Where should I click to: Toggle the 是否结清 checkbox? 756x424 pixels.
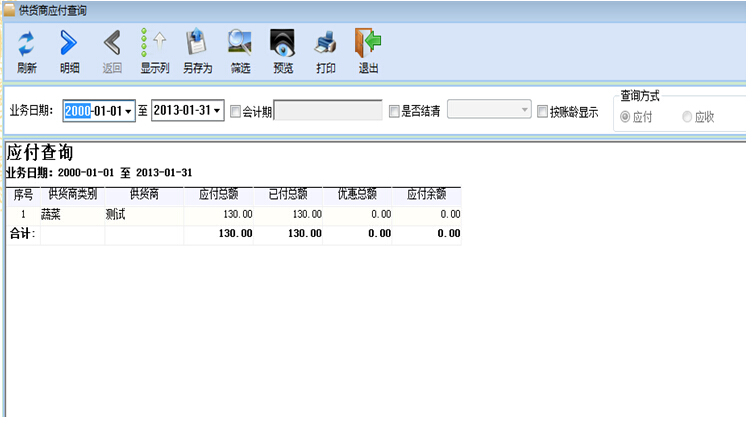pyautogui.click(x=394, y=112)
